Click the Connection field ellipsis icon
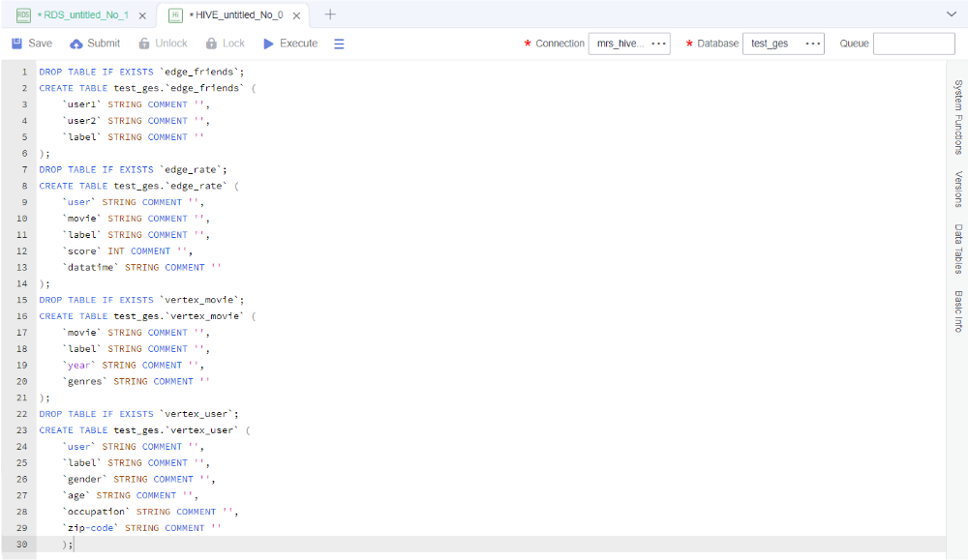 (658, 44)
